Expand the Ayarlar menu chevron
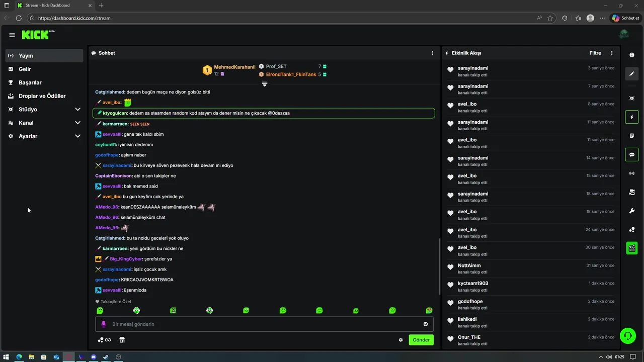The image size is (644, 362). pos(77,136)
